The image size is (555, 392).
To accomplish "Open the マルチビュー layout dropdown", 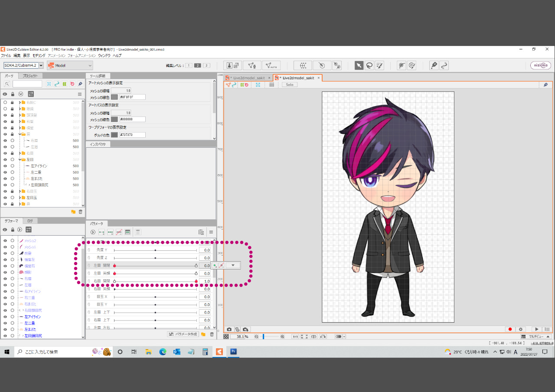I will [536, 337].
